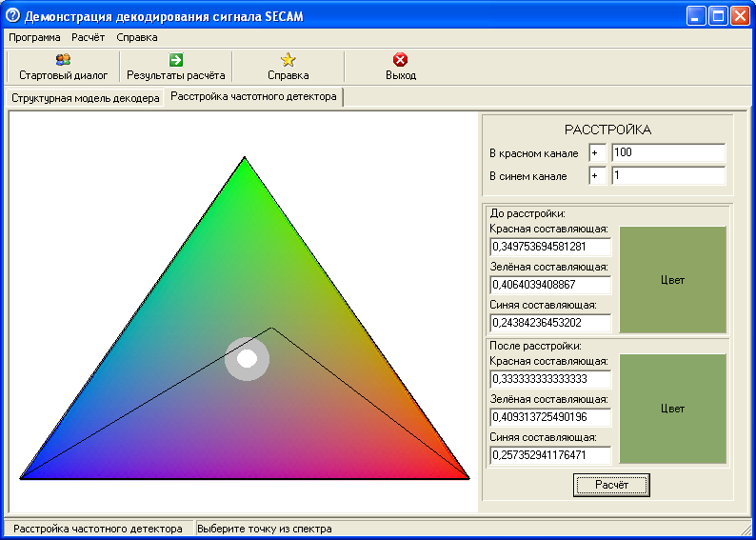Maximize the SECAM demonstration window
The image size is (756, 540).
(718, 17)
